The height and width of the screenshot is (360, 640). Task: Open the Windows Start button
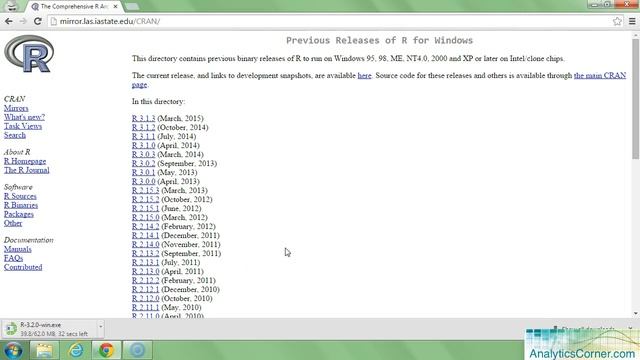click(13, 350)
